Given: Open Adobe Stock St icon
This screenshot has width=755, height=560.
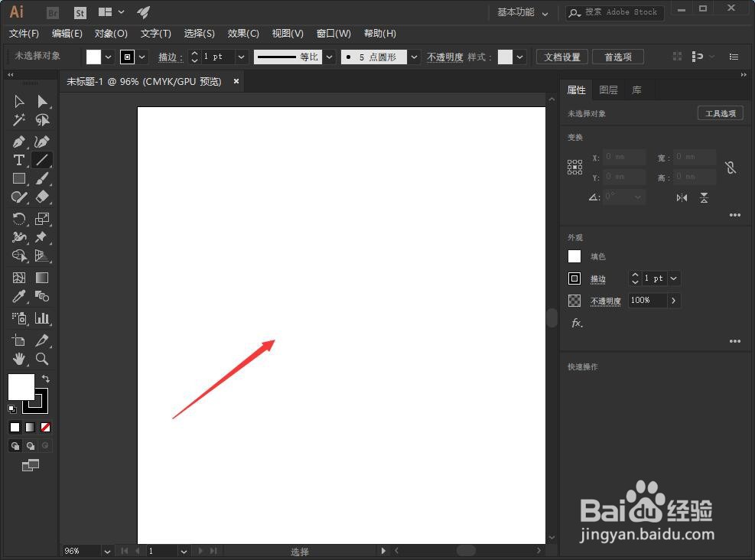Looking at the screenshot, I should [x=80, y=13].
